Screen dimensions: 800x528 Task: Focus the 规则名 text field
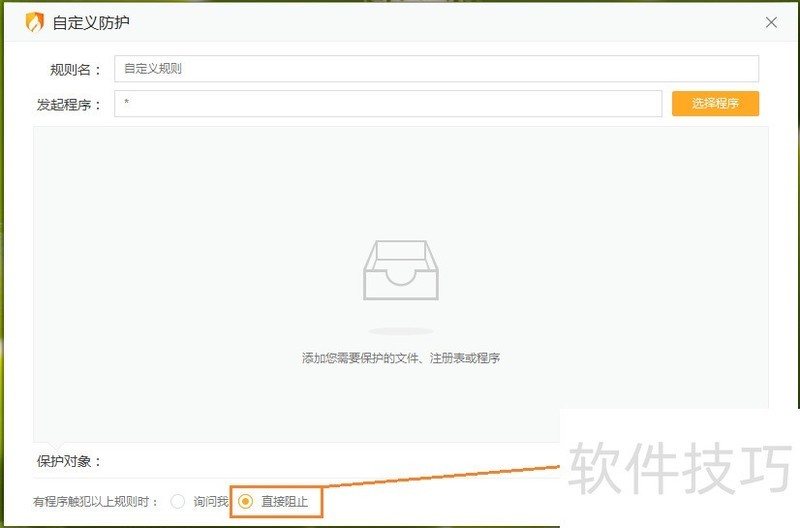(x=436, y=69)
